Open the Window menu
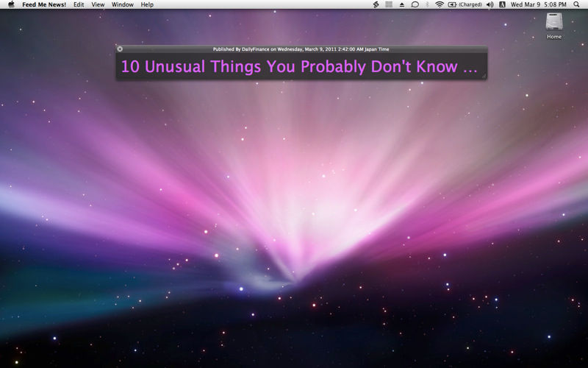 (123, 4)
